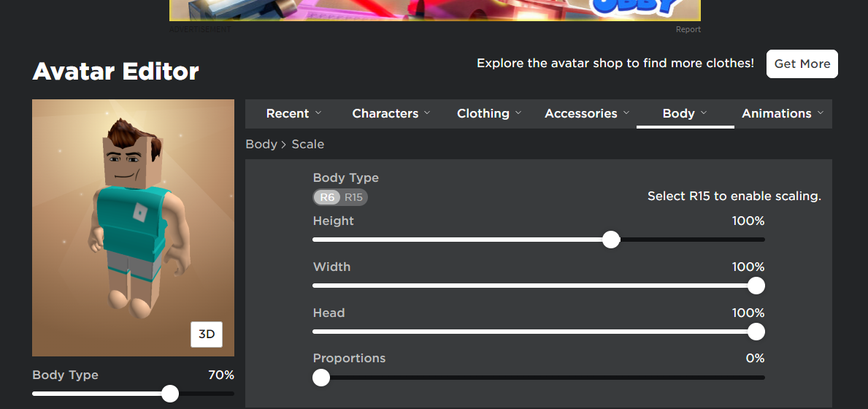Screen dimensions: 868x409
Task: Open the Animations tab
Action: click(783, 113)
